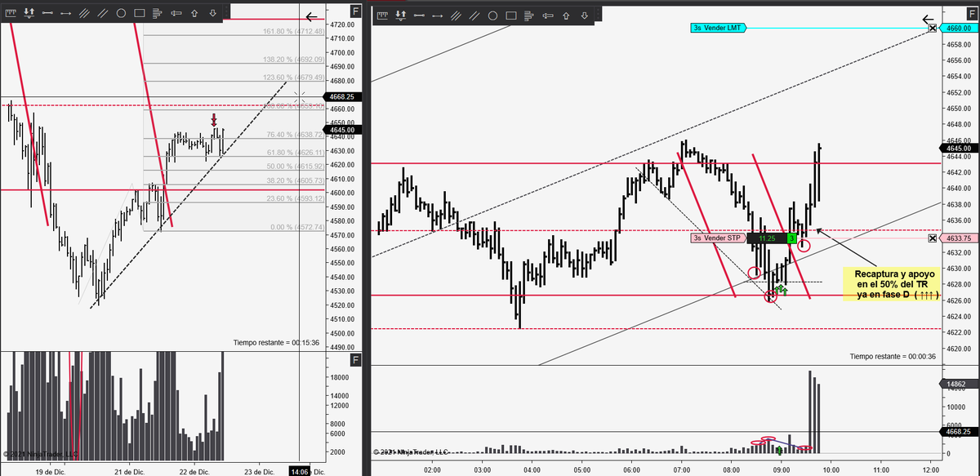The height and width of the screenshot is (476, 980).
Task: Select the Arrow Down marker in right chart toolbar
Action: pyautogui.click(x=584, y=16)
